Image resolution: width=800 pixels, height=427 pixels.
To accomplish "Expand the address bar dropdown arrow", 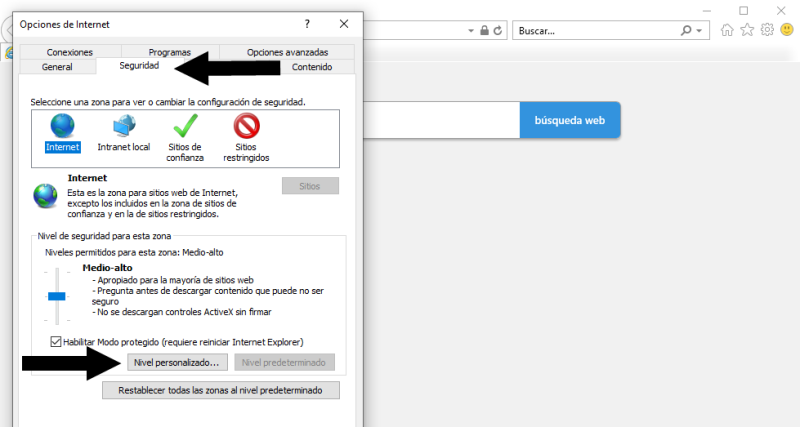I will tap(471, 31).
